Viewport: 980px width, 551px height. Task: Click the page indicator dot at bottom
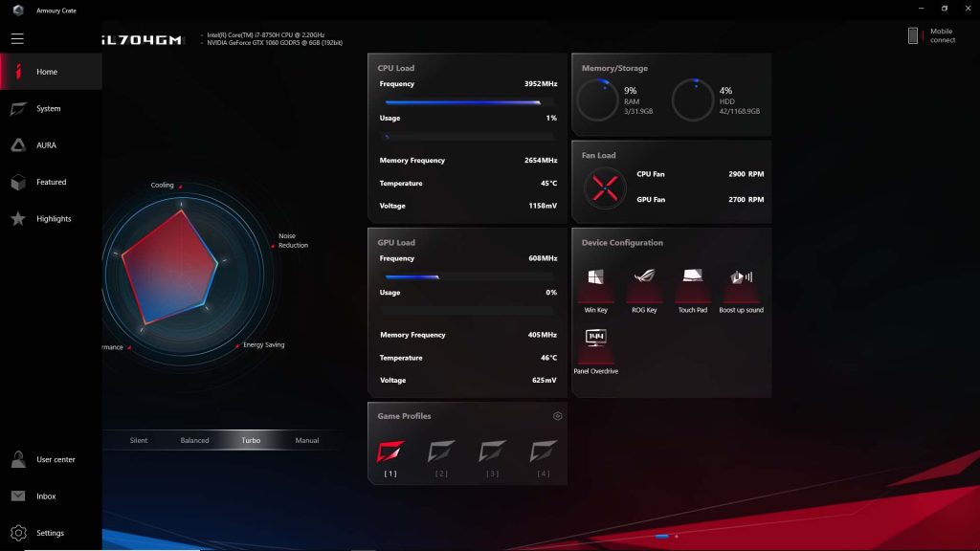pyautogui.click(x=677, y=536)
